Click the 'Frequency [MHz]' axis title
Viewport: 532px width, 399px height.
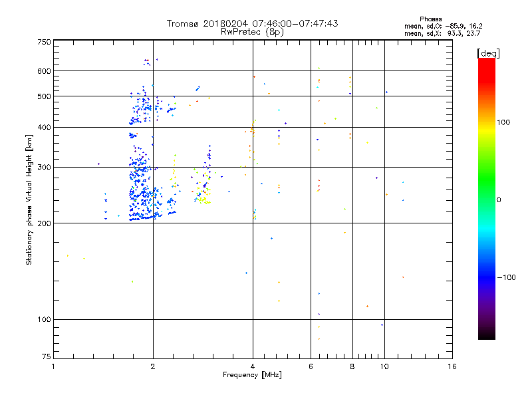point(252,375)
